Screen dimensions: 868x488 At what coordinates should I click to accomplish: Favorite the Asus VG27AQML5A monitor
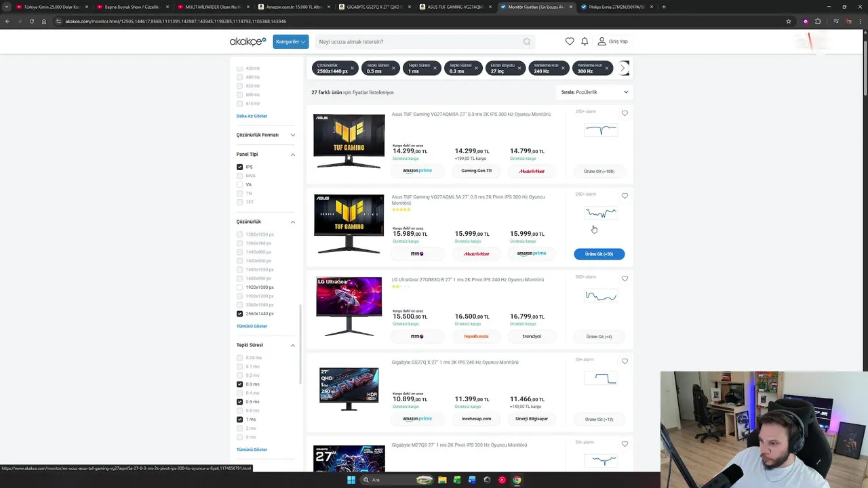coord(625,196)
